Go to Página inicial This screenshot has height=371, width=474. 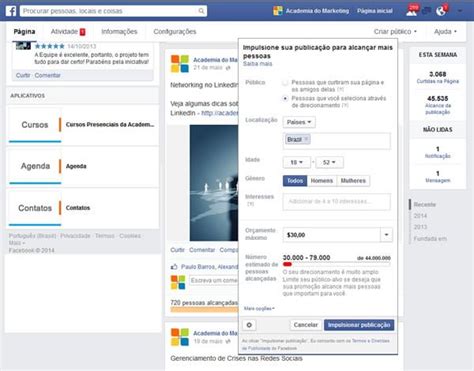375,11
